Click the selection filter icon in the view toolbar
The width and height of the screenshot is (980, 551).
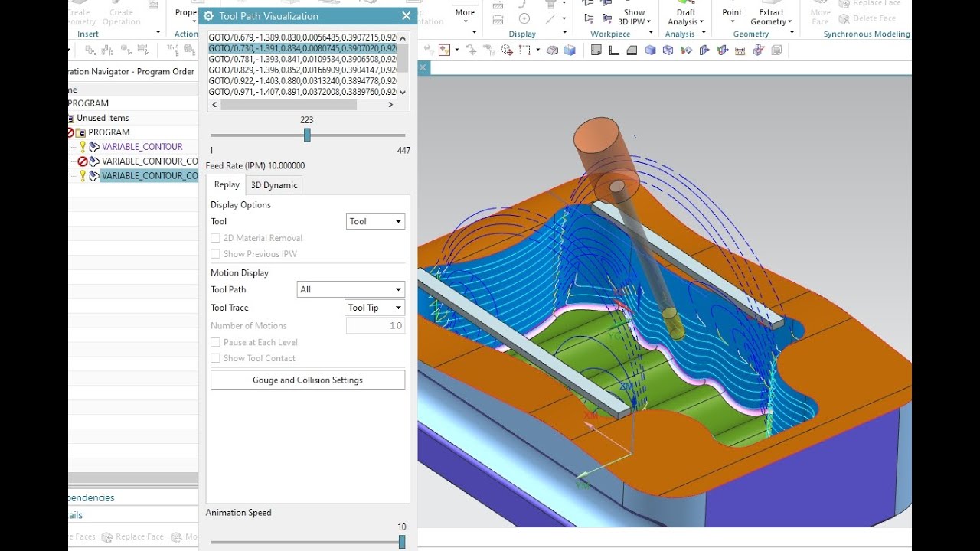coord(444,50)
